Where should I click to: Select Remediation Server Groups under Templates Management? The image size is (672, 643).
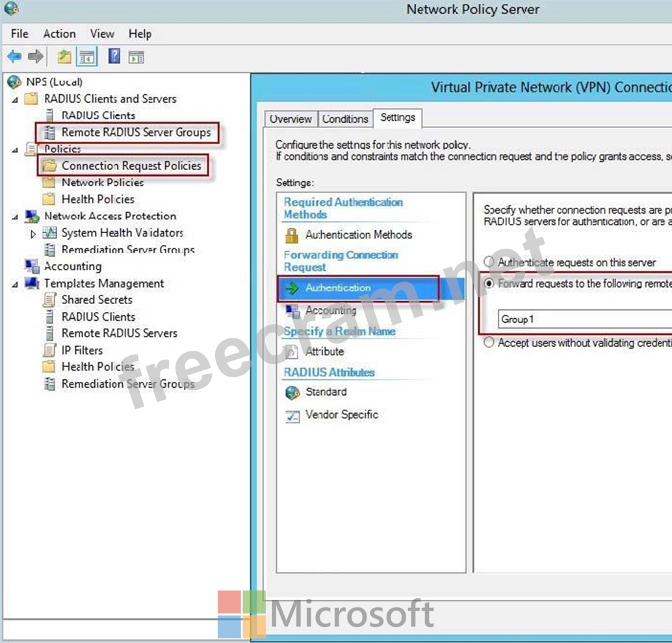point(128,384)
